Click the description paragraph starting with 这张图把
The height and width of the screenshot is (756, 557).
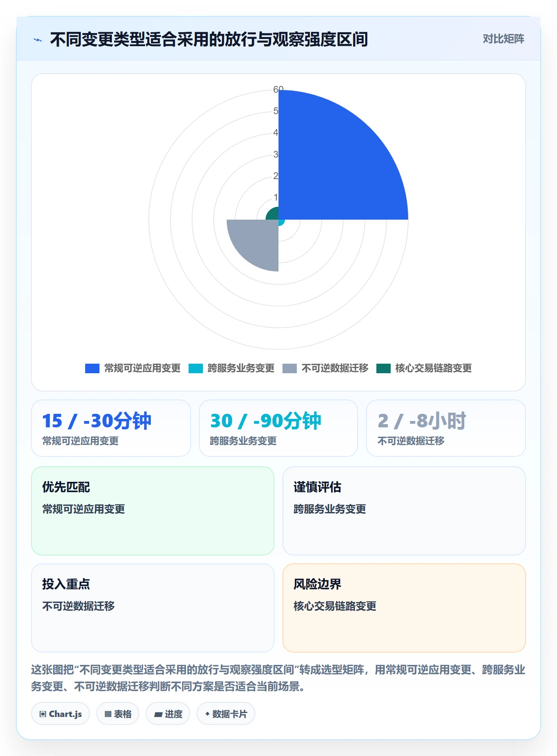tap(278, 678)
